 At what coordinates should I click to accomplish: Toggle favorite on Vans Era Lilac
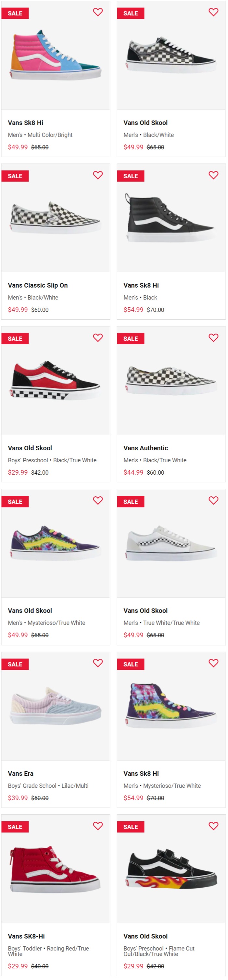pos(98,663)
